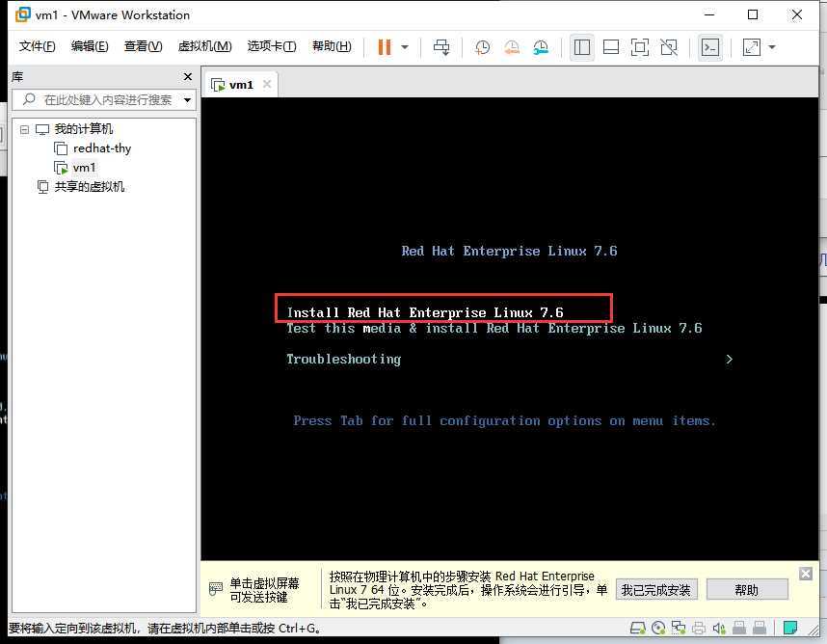Maximize the VMware Workstation window
Viewport: 827px width, 644px height.
(753, 14)
